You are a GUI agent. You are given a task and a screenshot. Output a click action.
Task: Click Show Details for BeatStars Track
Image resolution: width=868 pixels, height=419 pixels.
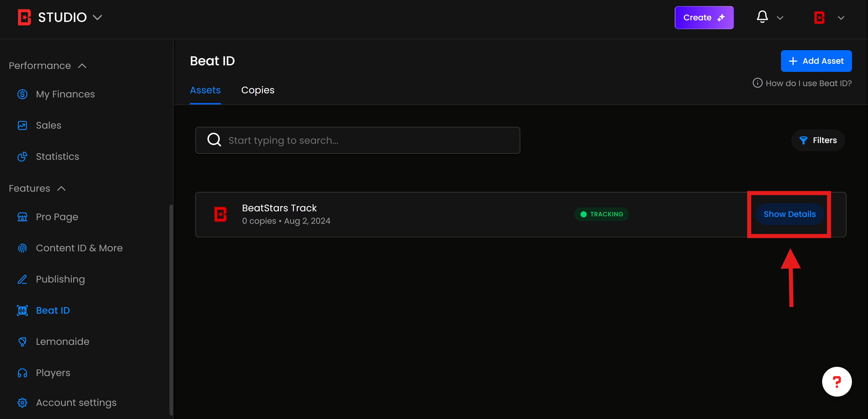(790, 214)
